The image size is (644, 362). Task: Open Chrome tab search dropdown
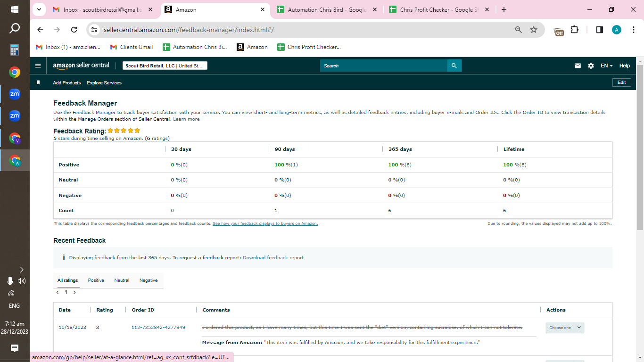click(x=39, y=9)
